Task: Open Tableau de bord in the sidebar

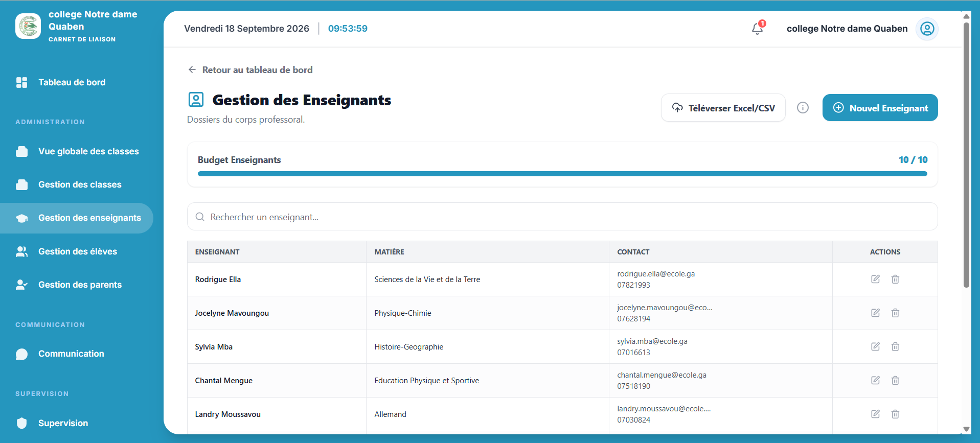Action: tap(77, 82)
